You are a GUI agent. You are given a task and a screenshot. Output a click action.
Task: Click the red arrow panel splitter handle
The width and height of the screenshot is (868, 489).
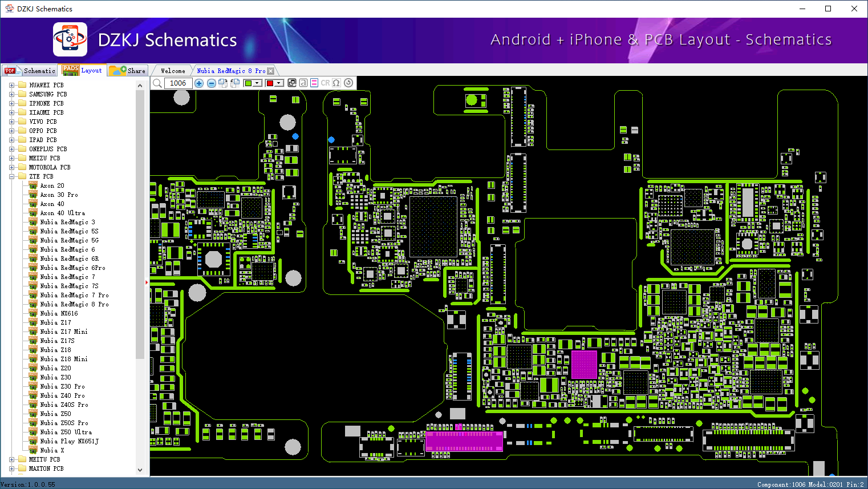(x=147, y=282)
